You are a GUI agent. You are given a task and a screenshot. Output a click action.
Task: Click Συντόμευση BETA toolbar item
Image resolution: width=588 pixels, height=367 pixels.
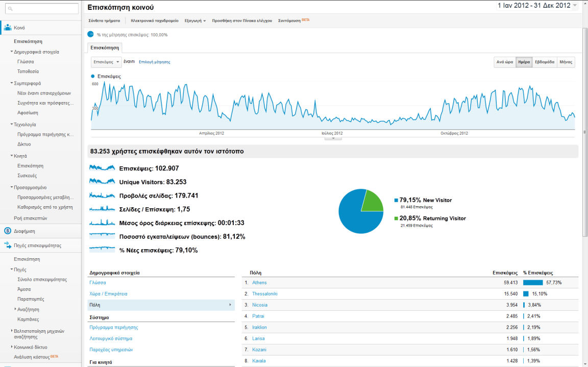point(293,20)
